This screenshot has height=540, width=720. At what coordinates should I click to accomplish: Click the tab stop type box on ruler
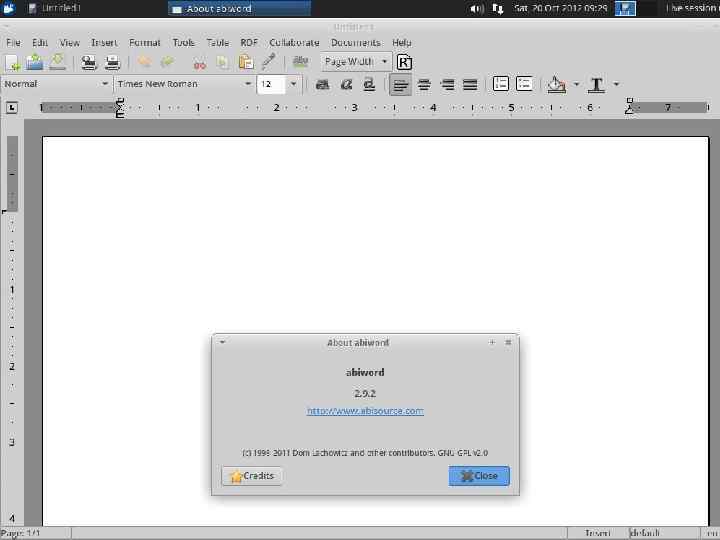click(12, 108)
